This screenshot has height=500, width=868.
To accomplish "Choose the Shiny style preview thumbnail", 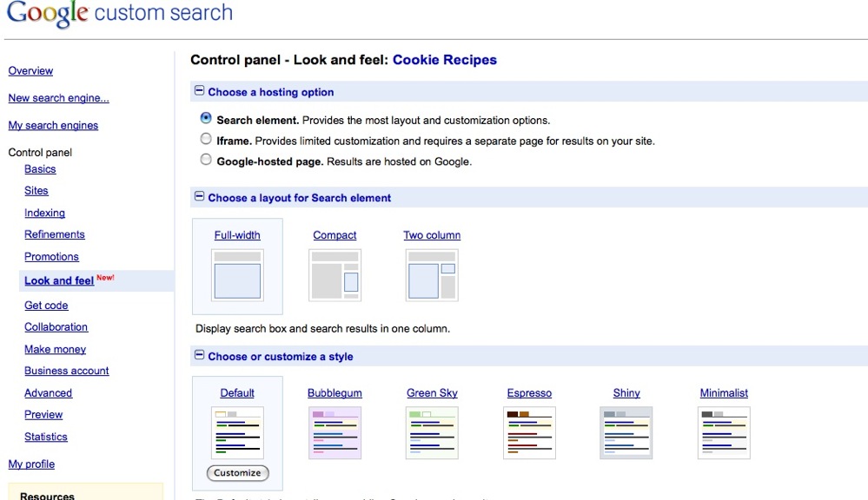I will (626, 432).
